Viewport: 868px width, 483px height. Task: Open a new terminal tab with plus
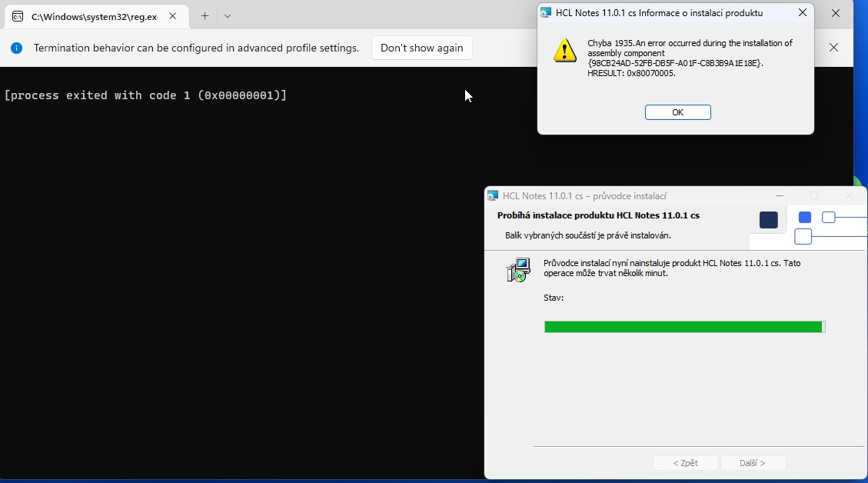pyautogui.click(x=205, y=16)
